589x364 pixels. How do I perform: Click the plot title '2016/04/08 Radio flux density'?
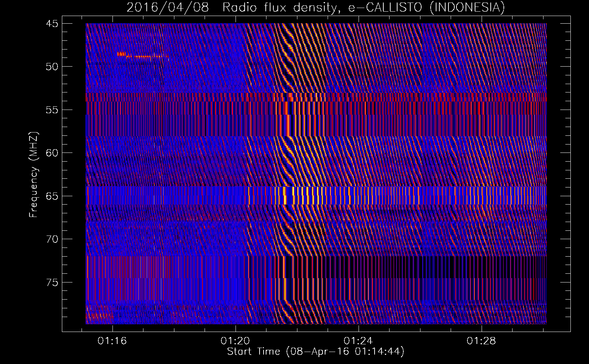click(231, 7)
